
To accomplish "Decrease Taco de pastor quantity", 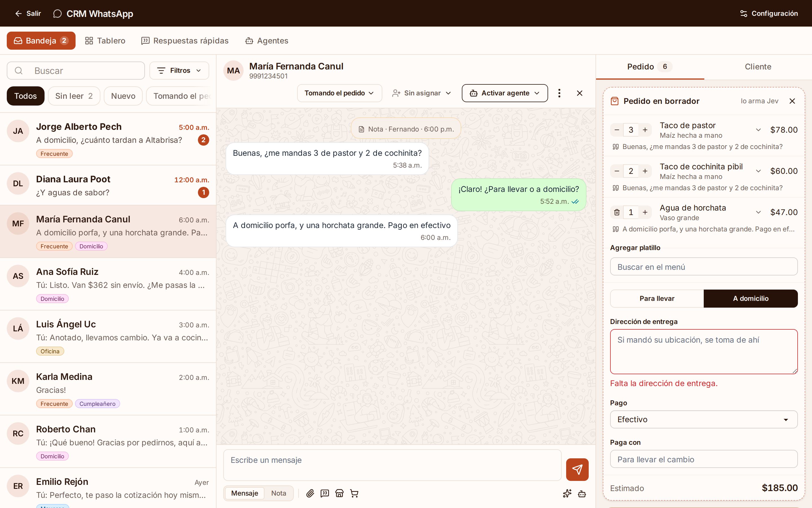I will pos(617,130).
